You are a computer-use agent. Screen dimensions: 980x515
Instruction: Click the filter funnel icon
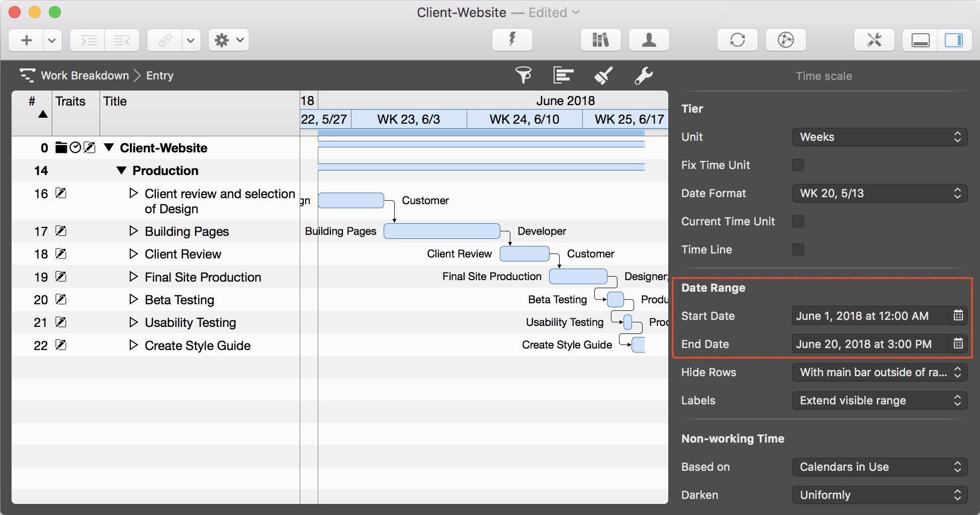pyautogui.click(x=523, y=75)
